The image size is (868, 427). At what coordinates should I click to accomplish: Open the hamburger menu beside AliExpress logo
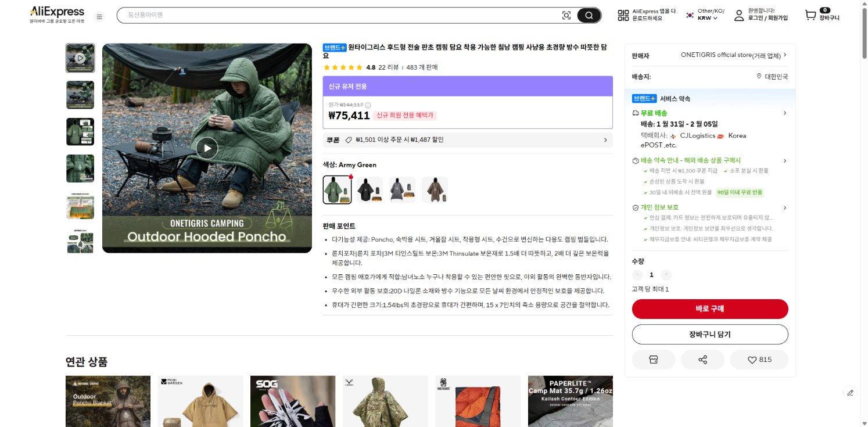[99, 16]
